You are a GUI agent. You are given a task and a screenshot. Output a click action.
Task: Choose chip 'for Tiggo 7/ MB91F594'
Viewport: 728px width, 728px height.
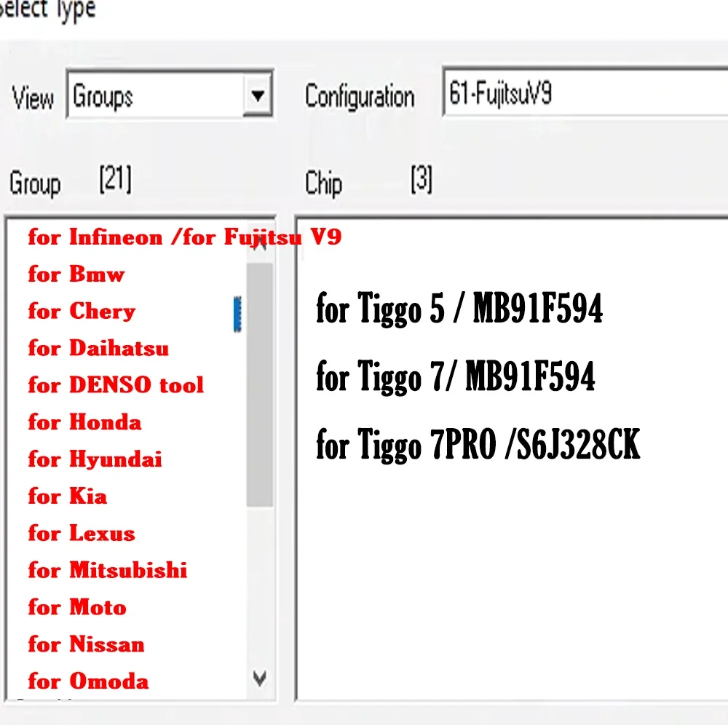point(456,376)
